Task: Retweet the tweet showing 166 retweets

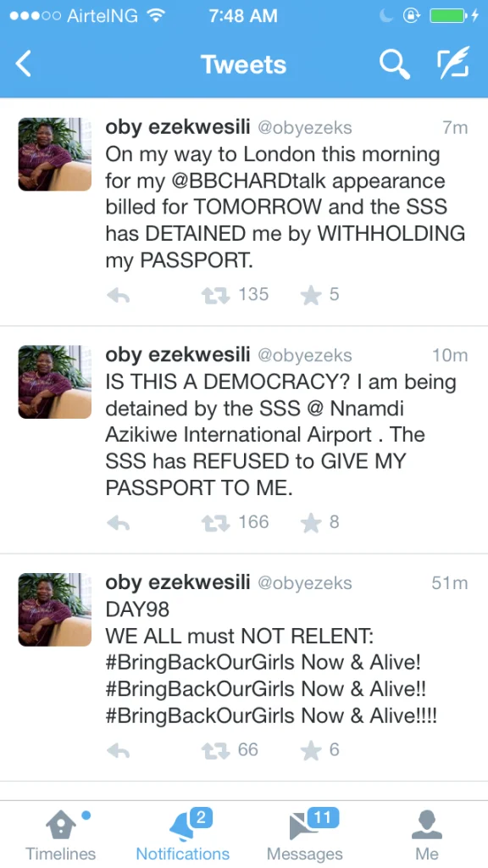Action: click(x=215, y=523)
